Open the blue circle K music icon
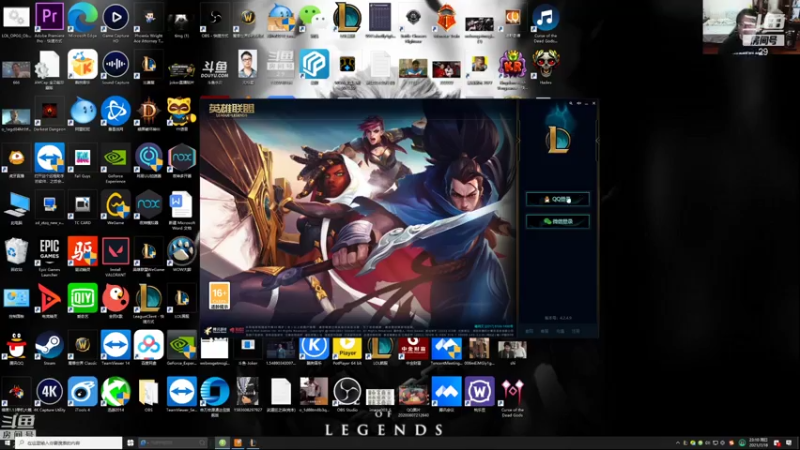800x450 pixels. pos(314,348)
